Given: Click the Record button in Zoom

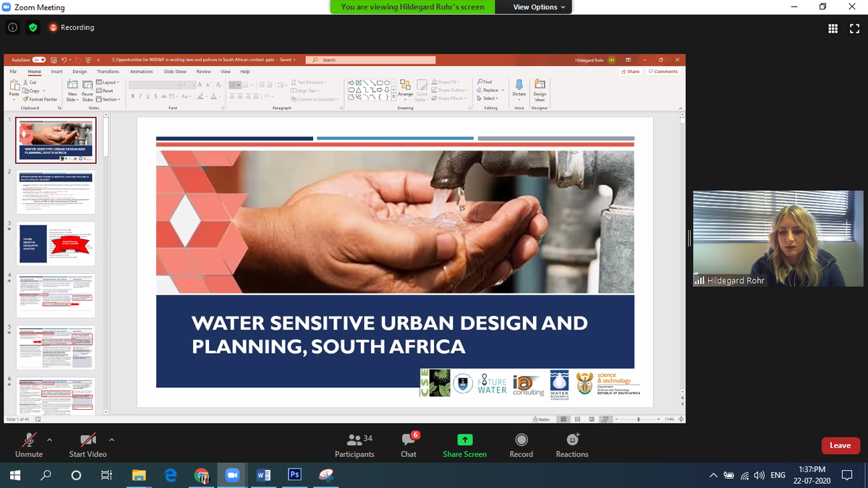Looking at the screenshot, I should coord(521,445).
